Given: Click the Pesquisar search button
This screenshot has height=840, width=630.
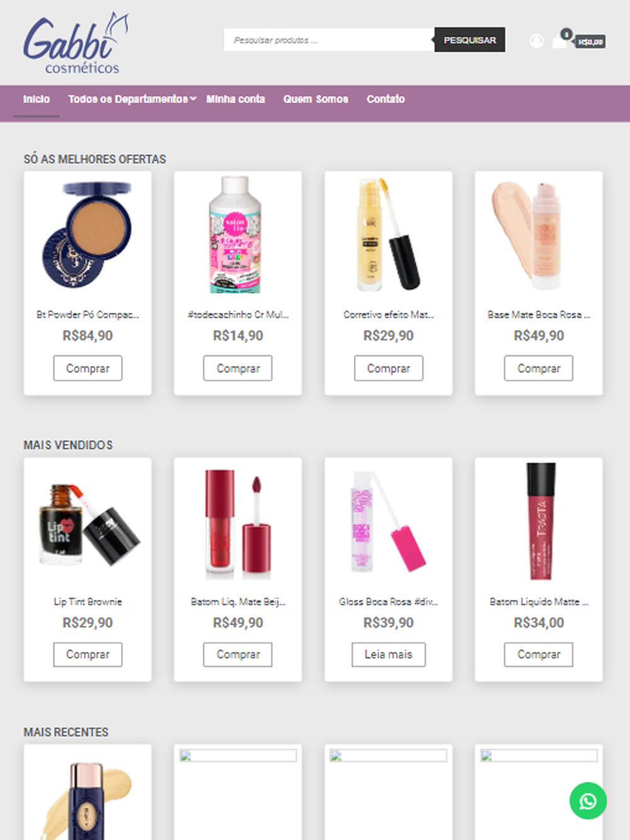Looking at the screenshot, I should coord(469,40).
